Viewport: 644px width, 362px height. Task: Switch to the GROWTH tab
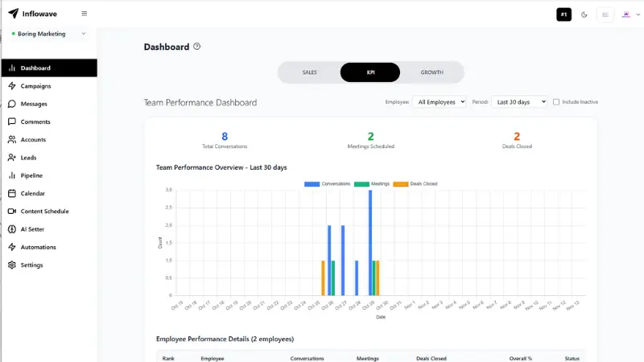pyautogui.click(x=431, y=72)
